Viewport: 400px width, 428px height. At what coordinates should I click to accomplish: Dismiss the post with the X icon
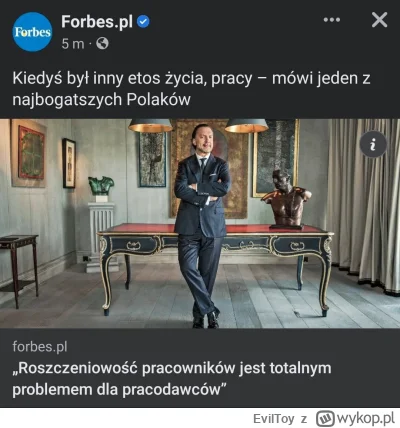[380, 20]
